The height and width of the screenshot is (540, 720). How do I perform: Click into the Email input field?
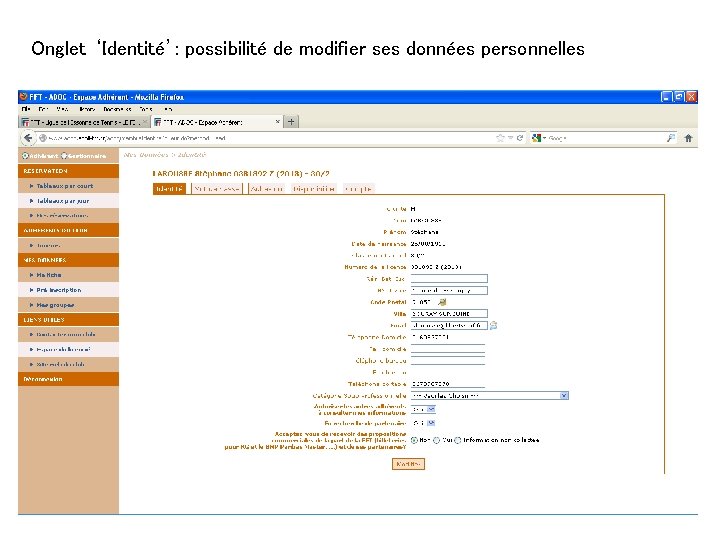click(449, 326)
